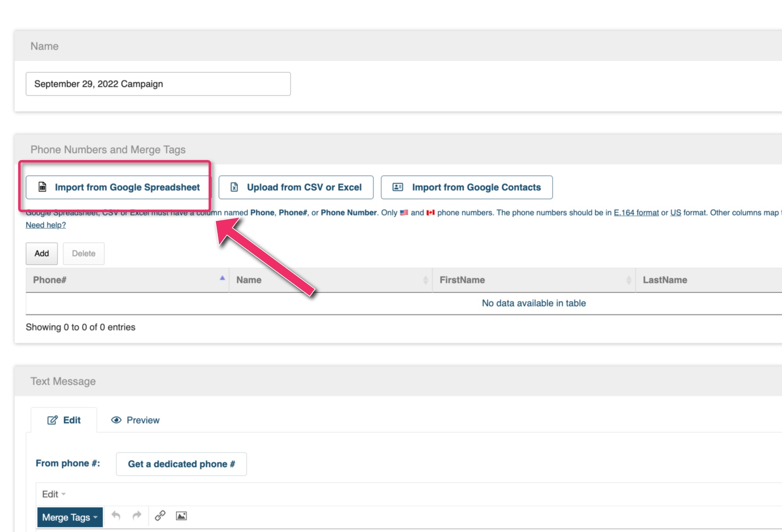Click Upload from CSV or Excel button
The height and width of the screenshot is (532, 782).
296,187
